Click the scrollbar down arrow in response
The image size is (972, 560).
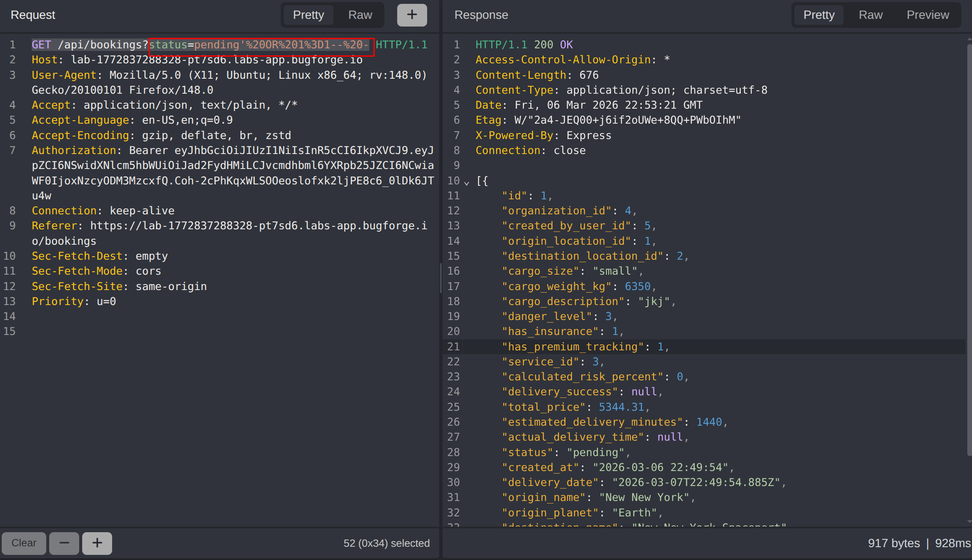point(969,522)
